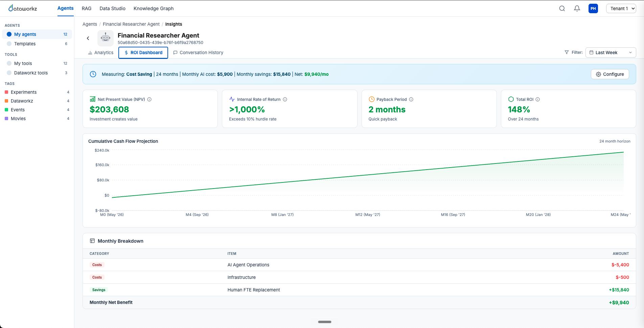
Task: Select the Analytics tab
Action: pyautogui.click(x=101, y=52)
